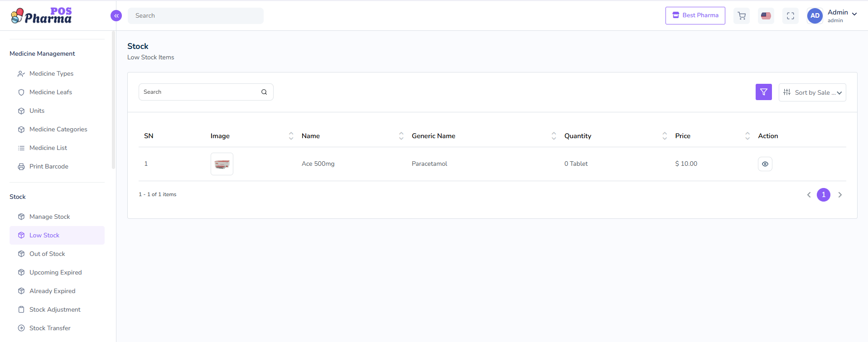Click the Pharma POS logo
This screenshot has height=342, width=868.
point(41,15)
